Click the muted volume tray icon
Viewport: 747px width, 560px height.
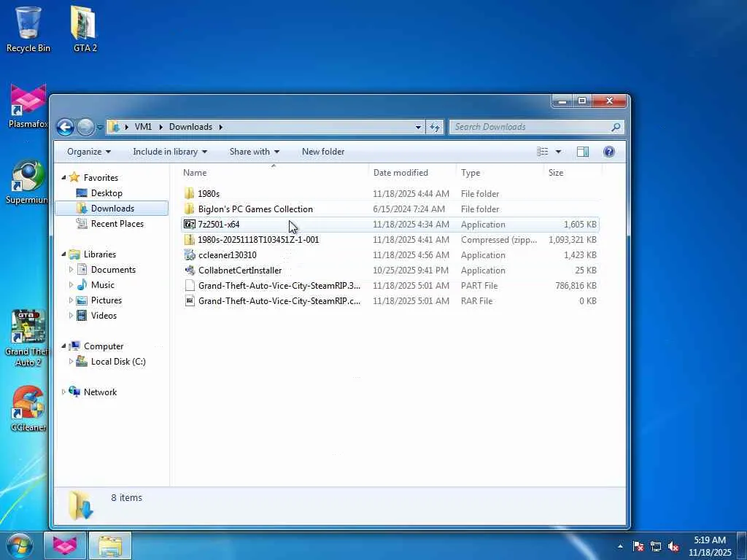click(x=673, y=546)
